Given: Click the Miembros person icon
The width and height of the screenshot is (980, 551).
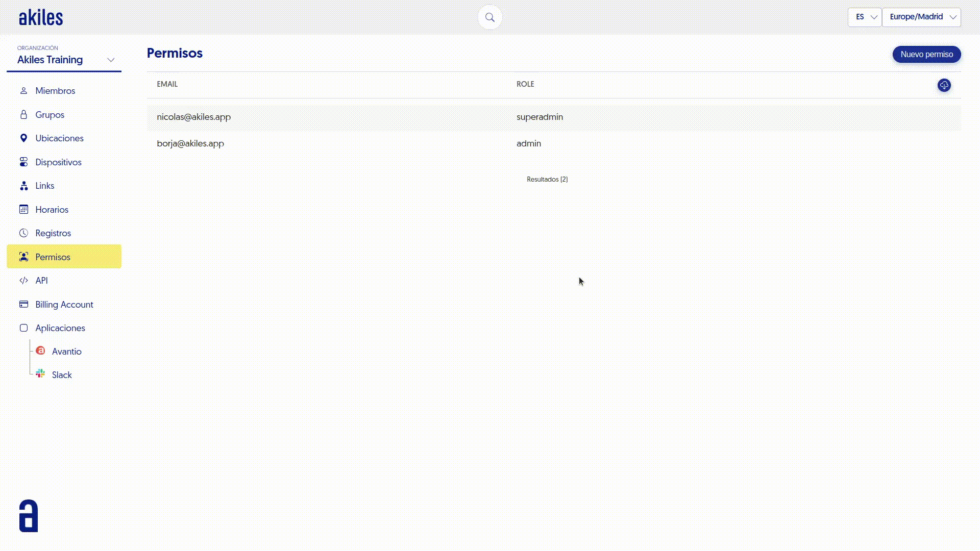Looking at the screenshot, I should click(23, 91).
